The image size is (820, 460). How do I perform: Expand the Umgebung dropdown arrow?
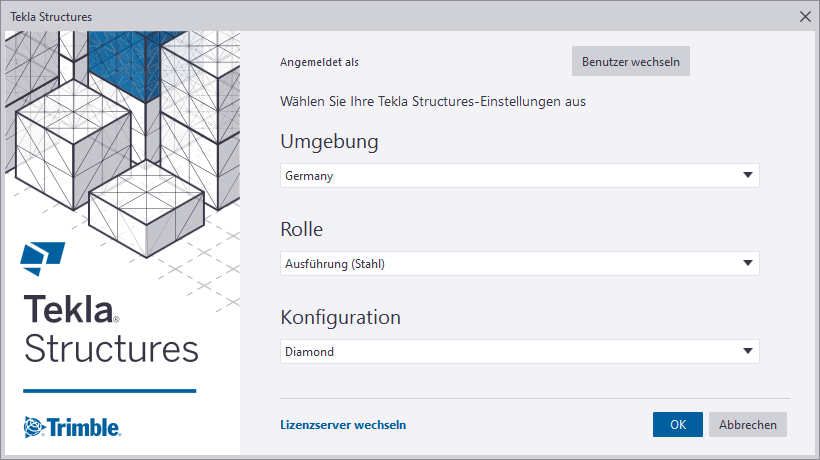coord(748,176)
